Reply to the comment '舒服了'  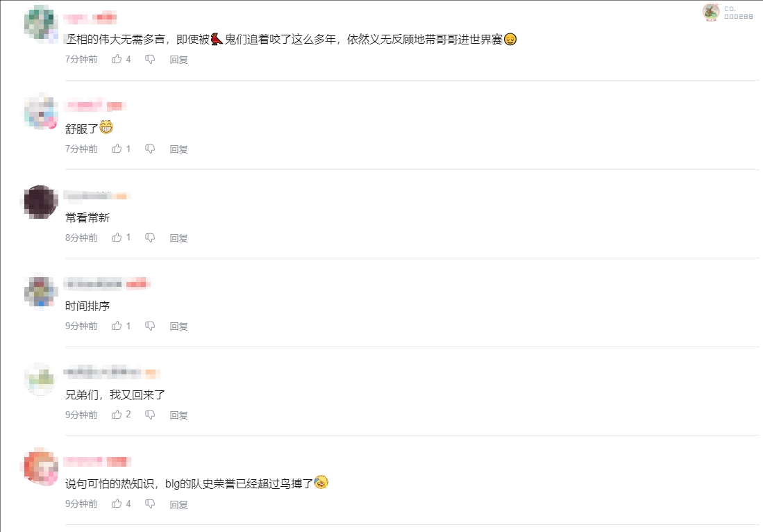click(x=178, y=149)
